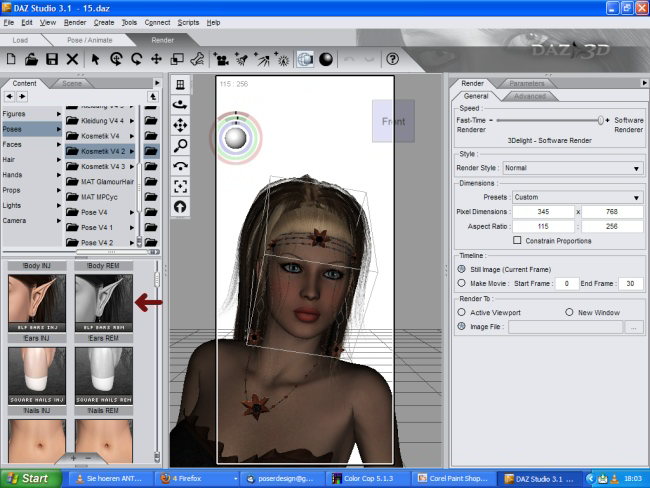Click the New scene document icon
650x488 pixels.
point(11,59)
